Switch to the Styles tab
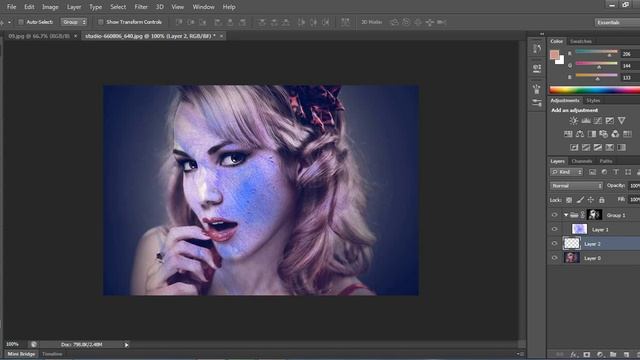Image resolution: width=640 pixels, height=360 pixels. 593,100
